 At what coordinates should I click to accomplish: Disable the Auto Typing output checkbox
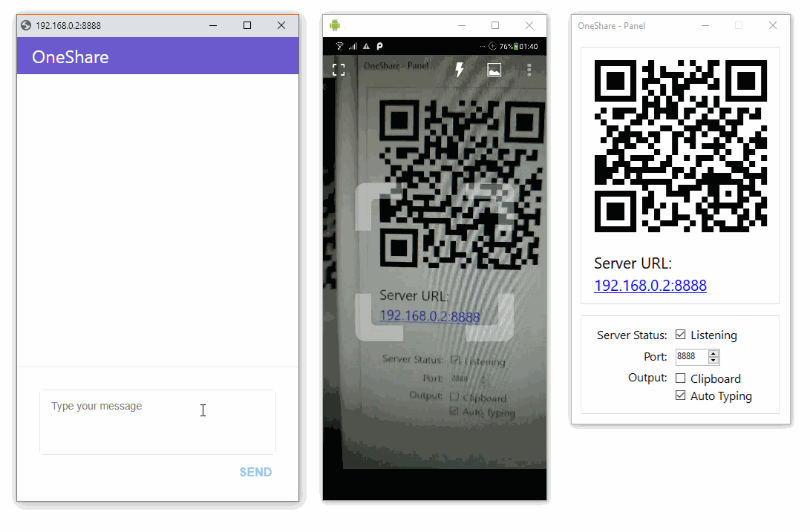click(680, 395)
